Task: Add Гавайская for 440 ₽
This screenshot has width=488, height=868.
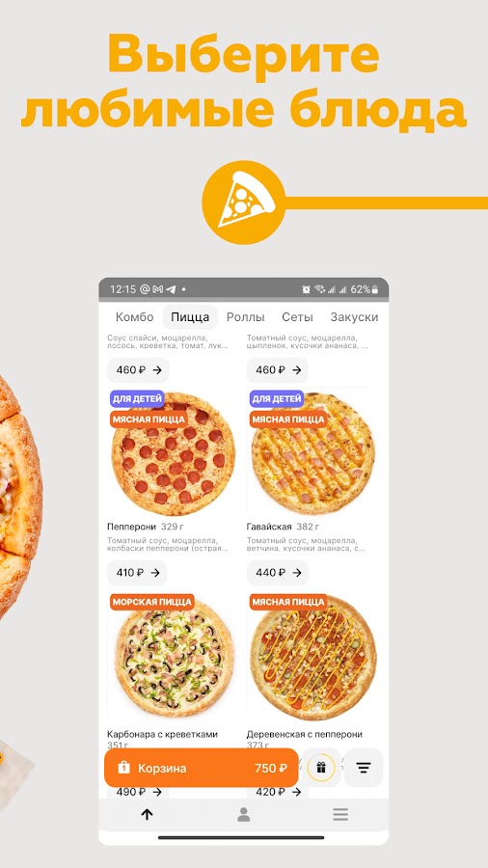Action: (278, 572)
